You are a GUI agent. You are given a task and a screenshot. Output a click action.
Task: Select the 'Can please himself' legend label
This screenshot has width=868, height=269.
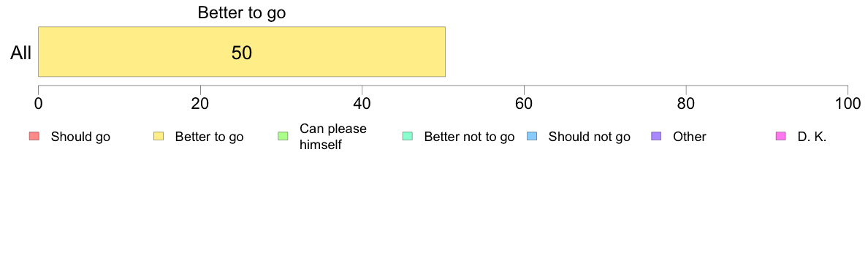[332, 137]
